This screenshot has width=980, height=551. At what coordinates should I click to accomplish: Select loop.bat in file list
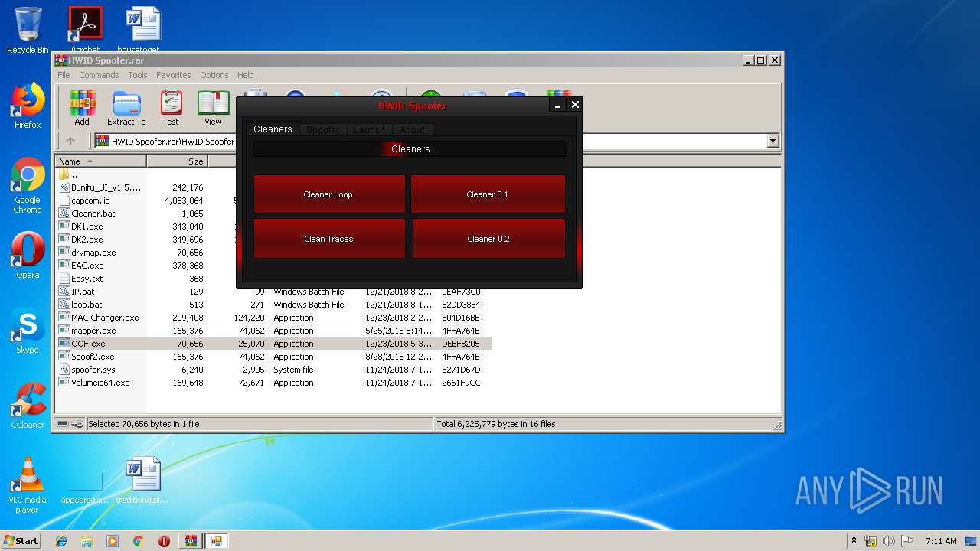pos(87,305)
